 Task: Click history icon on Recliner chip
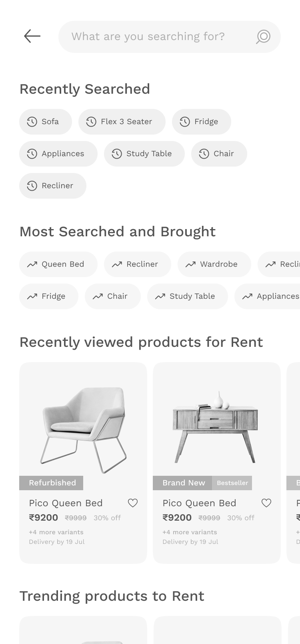pos(32,186)
